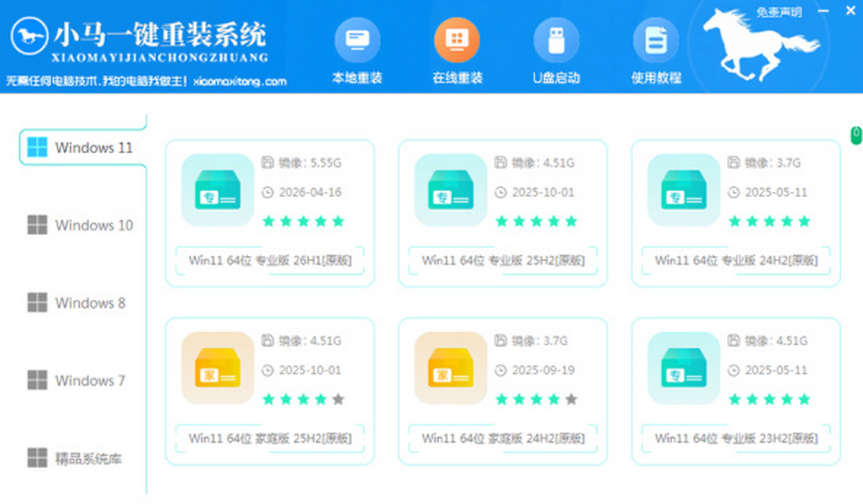
Task: Click the star rating on the 26H1 card
Action: tap(303, 221)
